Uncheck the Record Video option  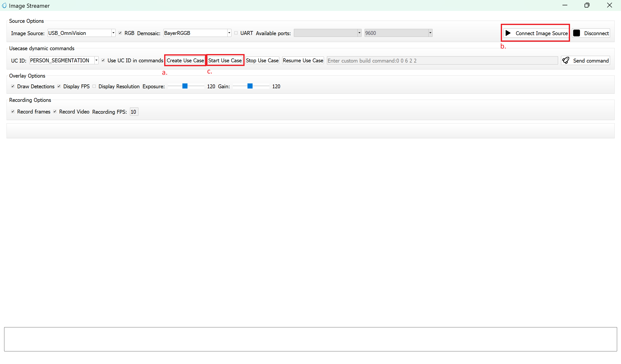point(55,112)
